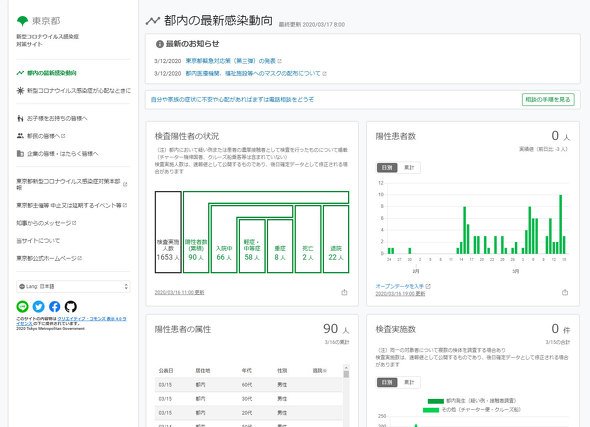Open the LINE social icon
This screenshot has width=590, height=427.
[23, 307]
